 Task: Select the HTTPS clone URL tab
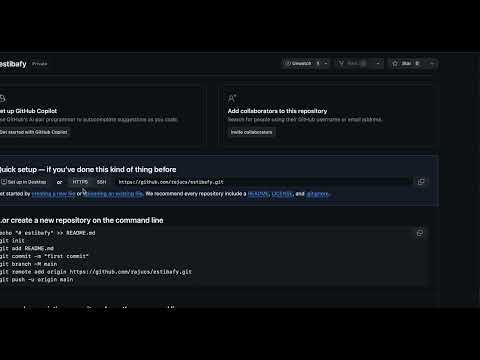point(80,182)
